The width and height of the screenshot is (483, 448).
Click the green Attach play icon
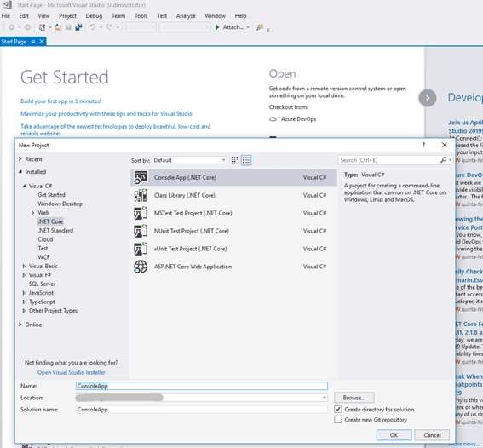click(217, 27)
